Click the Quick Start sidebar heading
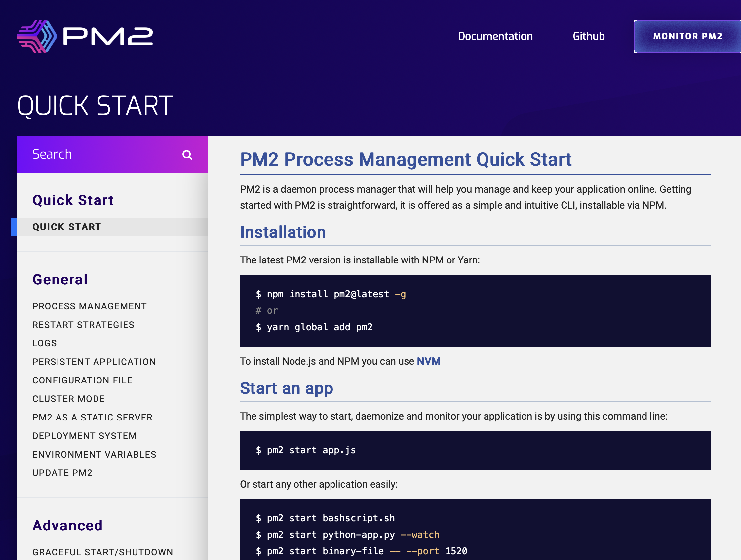 point(73,200)
